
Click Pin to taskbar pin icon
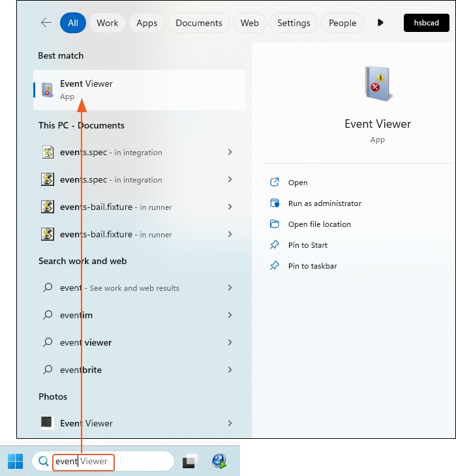point(275,265)
